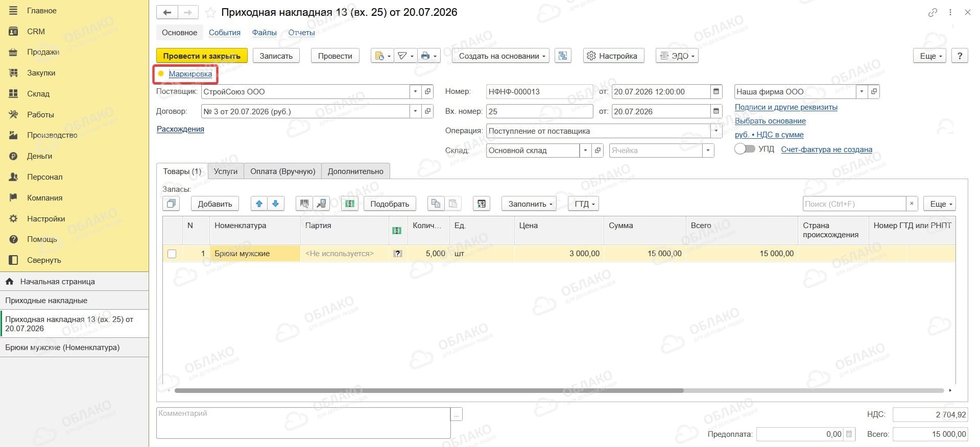Toggle the УПД switch
The width and height of the screenshot is (980, 447).
(744, 149)
